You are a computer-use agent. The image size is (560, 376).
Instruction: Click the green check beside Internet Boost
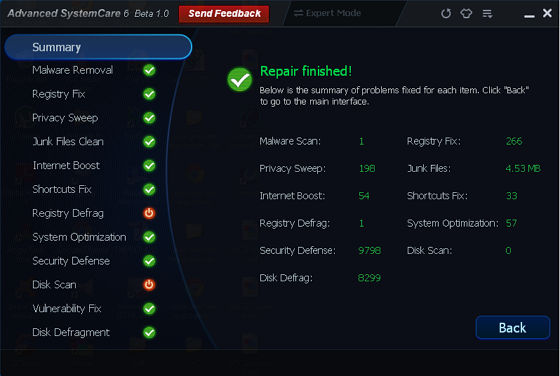click(149, 166)
